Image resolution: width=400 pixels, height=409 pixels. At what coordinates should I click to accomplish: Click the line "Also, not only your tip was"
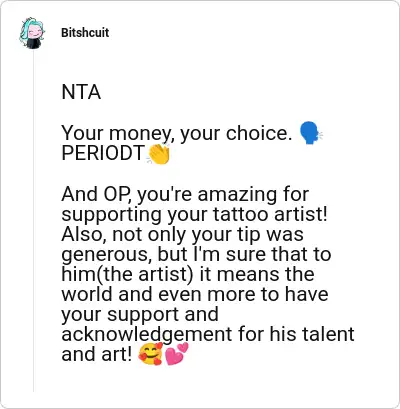(182, 234)
